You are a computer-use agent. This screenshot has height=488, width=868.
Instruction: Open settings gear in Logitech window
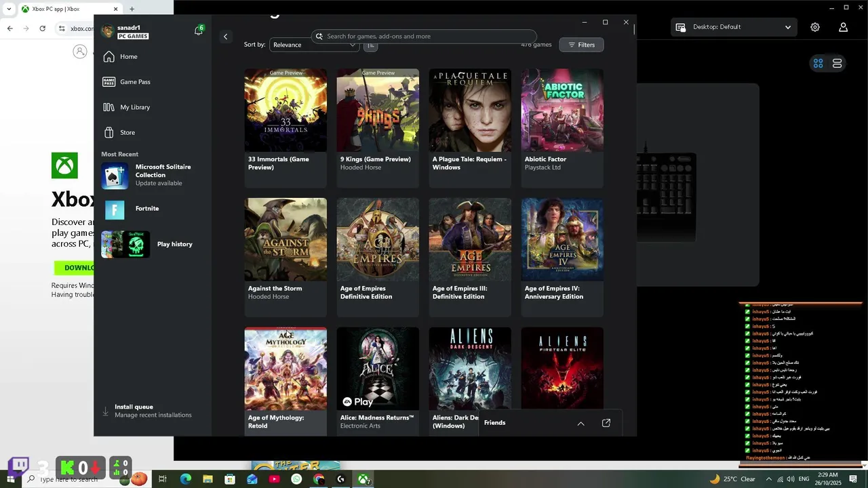[815, 27]
